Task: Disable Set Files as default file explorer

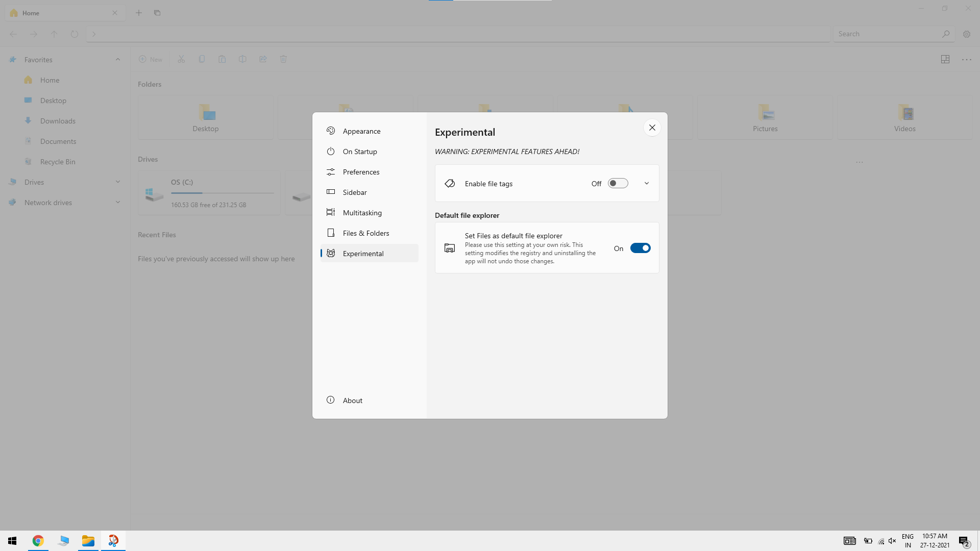Action: [641, 248]
